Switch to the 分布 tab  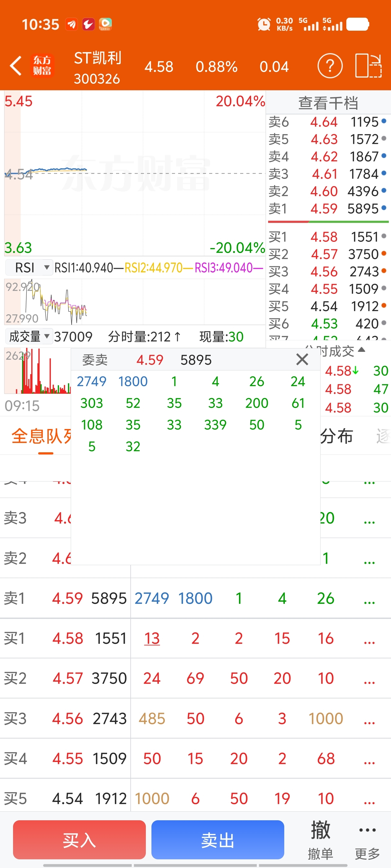336,436
